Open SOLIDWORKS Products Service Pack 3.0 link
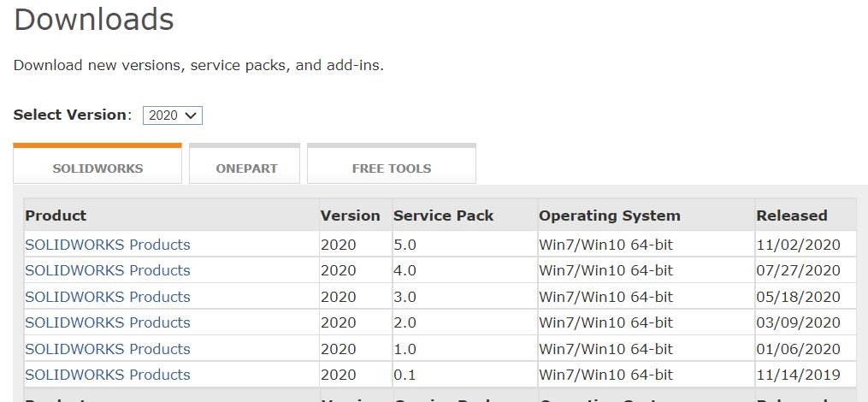Image resolution: width=868 pixels, height=402 pixels. (x=108, y=297)
